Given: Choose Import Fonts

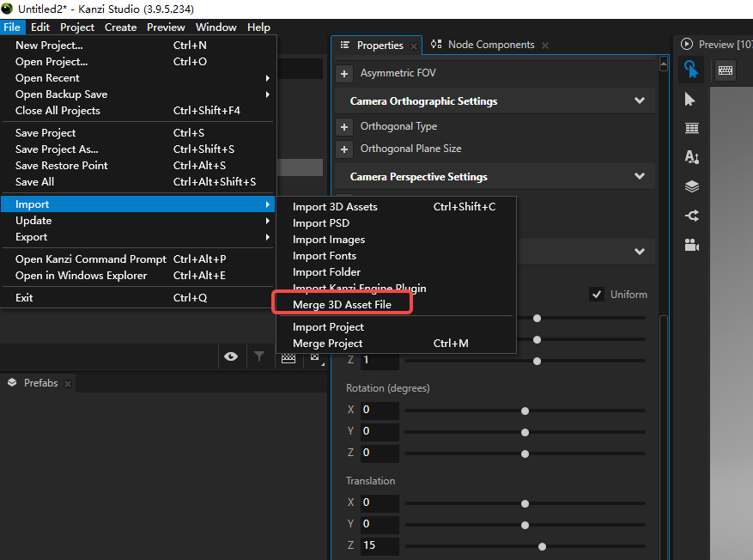Looking at the screenshot, I should [x=396, y=255].
